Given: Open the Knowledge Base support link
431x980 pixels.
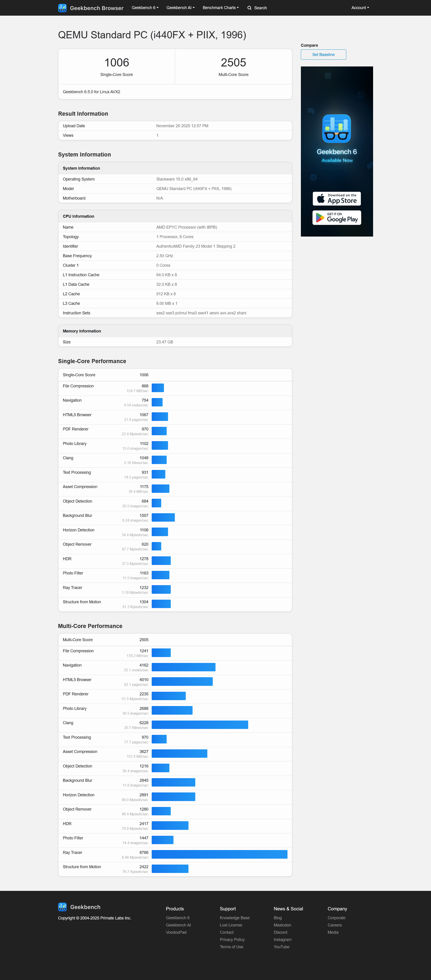Looking at the screenshot, I should [235, 918].
